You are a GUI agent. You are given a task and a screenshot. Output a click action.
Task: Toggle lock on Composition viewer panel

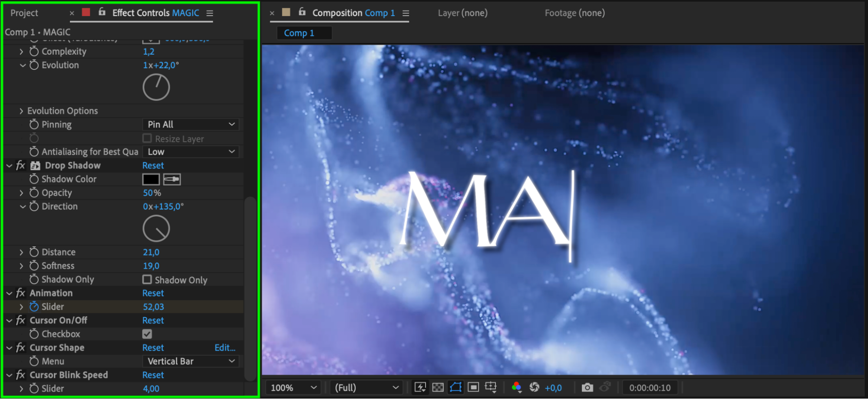pos(302,12)
